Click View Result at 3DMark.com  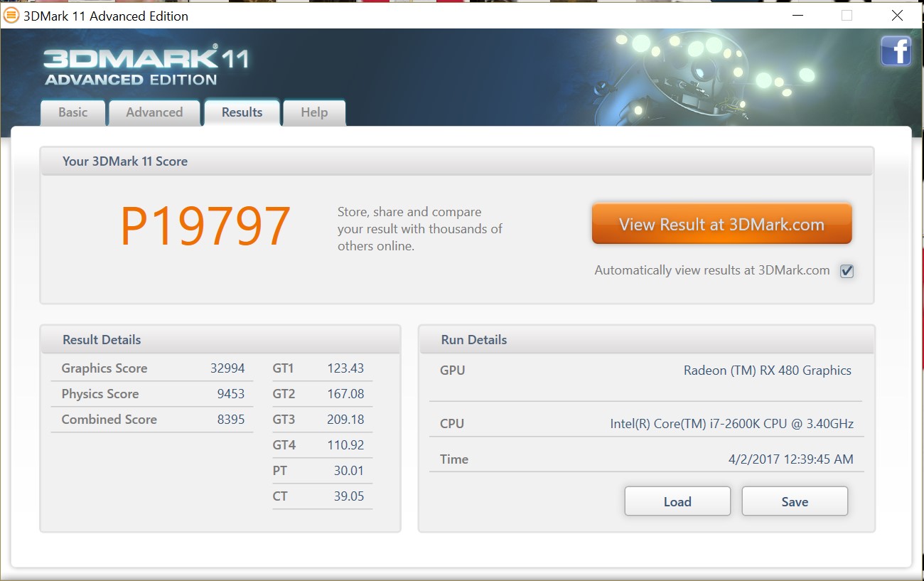(721, 223)
